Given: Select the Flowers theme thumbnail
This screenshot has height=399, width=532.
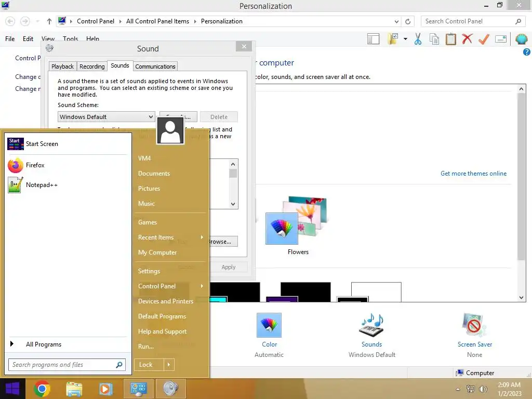Looking at the screenshot, I should [x=297, y=220].
